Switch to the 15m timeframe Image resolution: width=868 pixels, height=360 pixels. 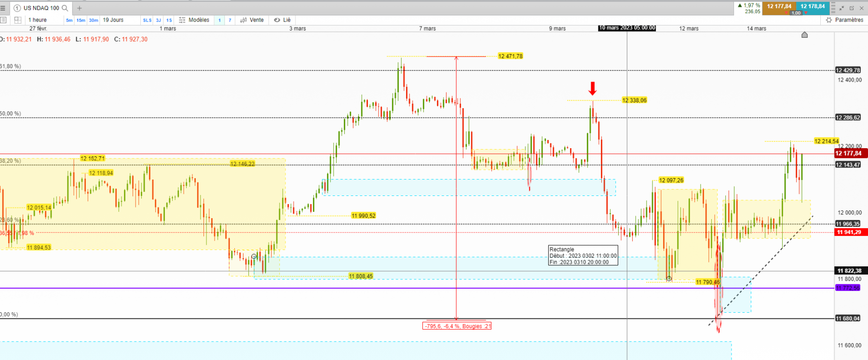pos(81,20)
